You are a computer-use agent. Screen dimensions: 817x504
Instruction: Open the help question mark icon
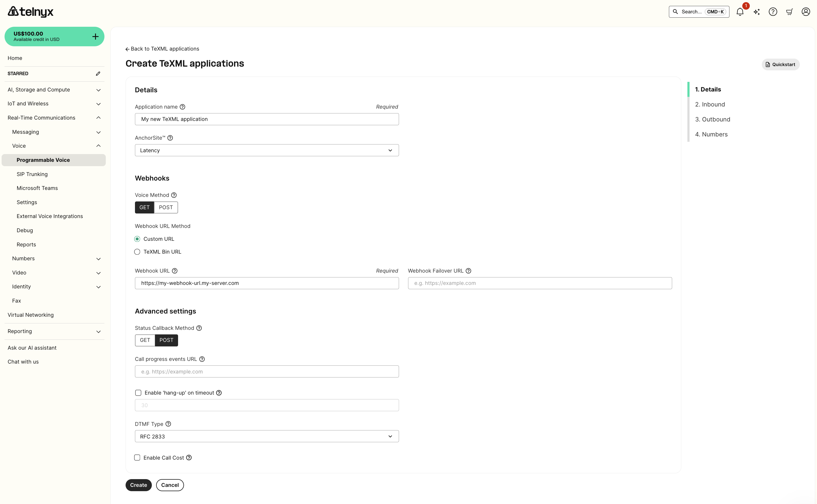(773, 12)
